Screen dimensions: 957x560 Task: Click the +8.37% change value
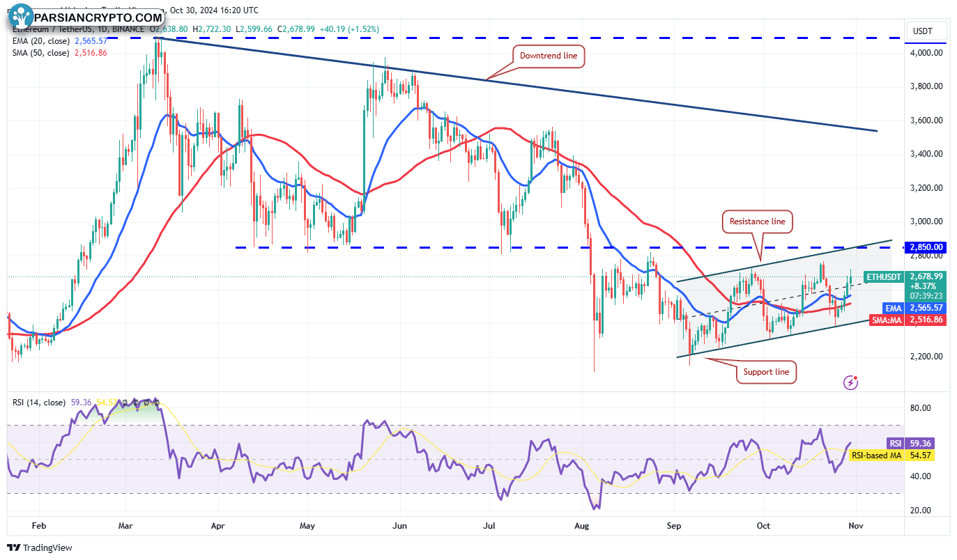pos(923,286)
